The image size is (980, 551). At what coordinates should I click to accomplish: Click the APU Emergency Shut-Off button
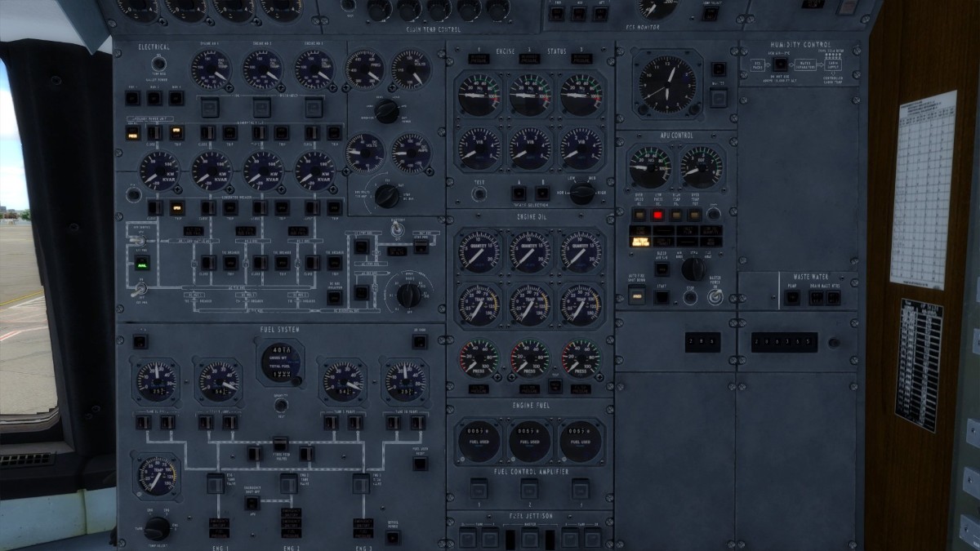point(252,502)
